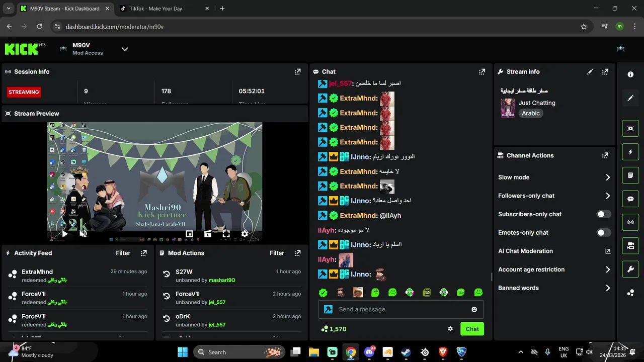Toggle the lightning bolt widget in right sidebar
Viewport: 644px width, 362px height.
(x=630, y=152)
